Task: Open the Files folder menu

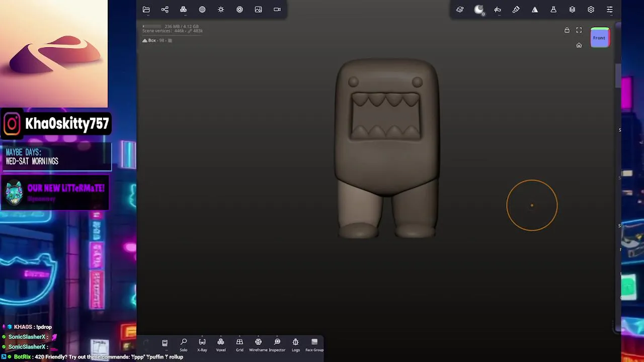Action: pyautogui.click(x=146, y=10)
